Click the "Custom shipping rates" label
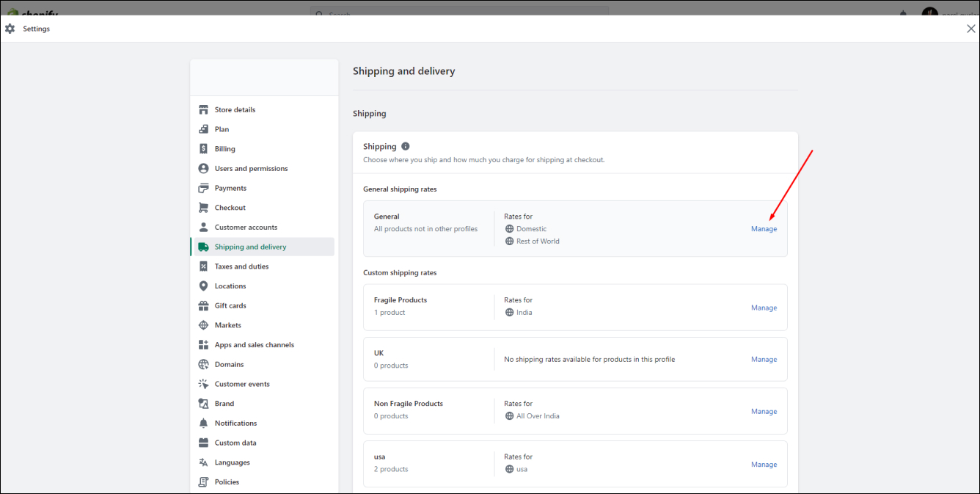980x494 pixels. pyautogui.click(x=400, y=273)
